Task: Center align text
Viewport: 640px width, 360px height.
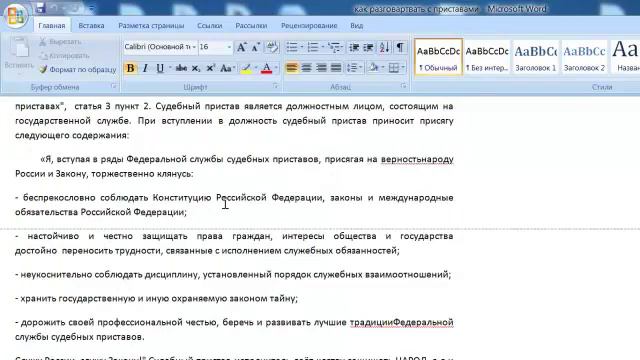Action: click(x=307, y=68)
